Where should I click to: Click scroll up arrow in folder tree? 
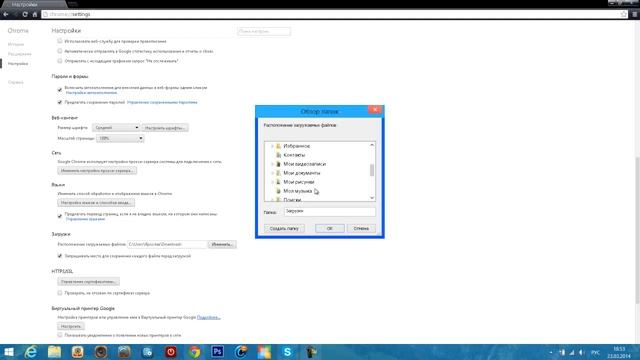(x=372, y=145)
